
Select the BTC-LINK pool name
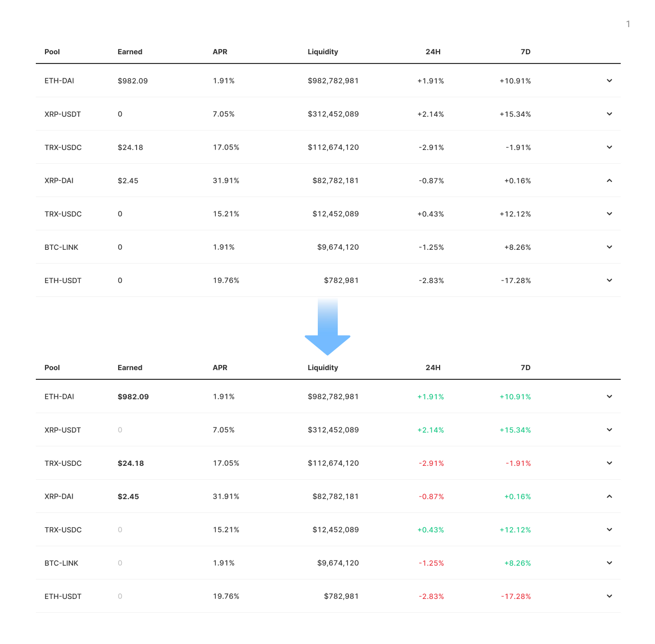(61, 247)
